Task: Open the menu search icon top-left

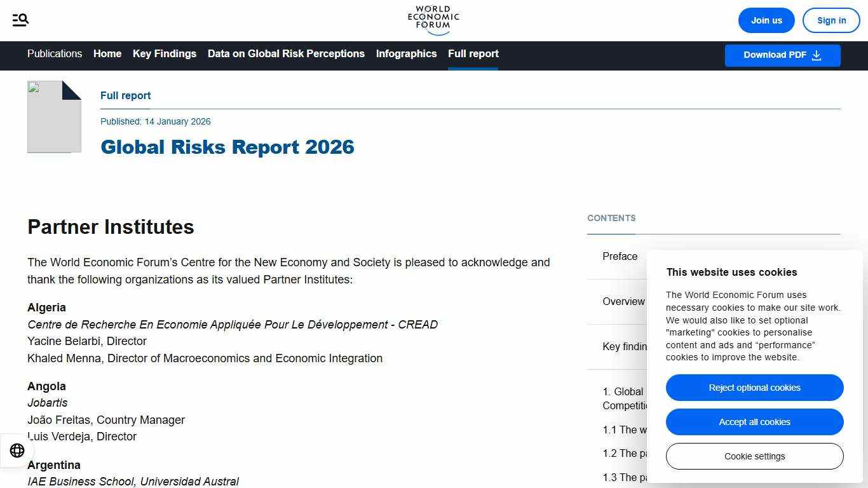Action: click(20, 20)
